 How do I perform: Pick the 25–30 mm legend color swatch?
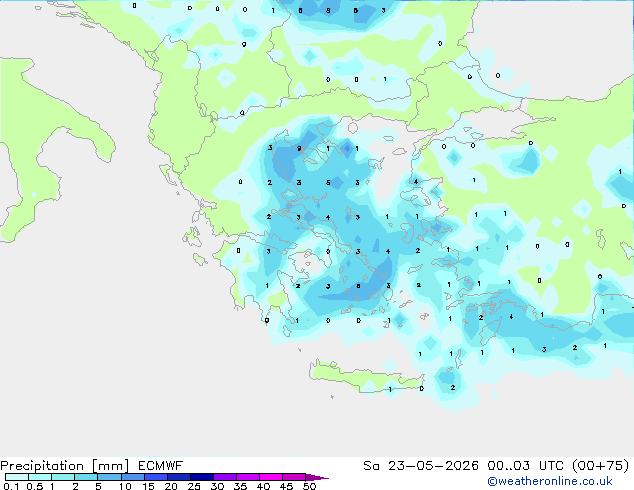point(202,477)
